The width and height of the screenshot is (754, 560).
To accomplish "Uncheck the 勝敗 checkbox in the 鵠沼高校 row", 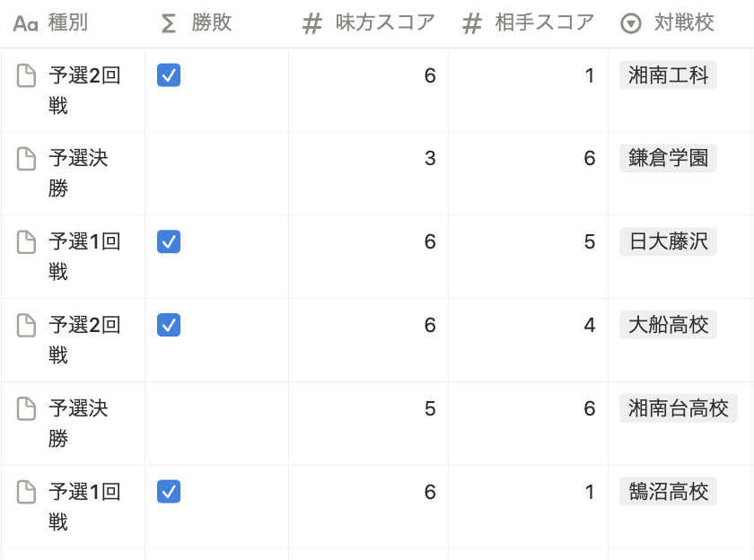I will pyautogui.click(x=169, y=491).
